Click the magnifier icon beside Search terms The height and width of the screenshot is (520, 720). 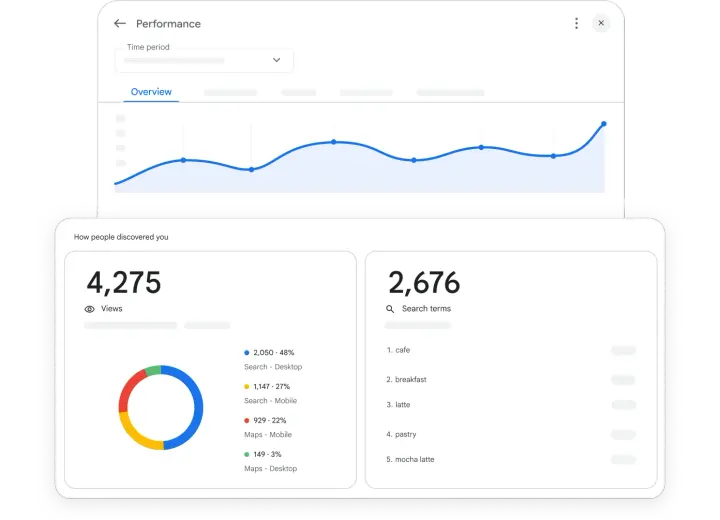coord(390,309)
